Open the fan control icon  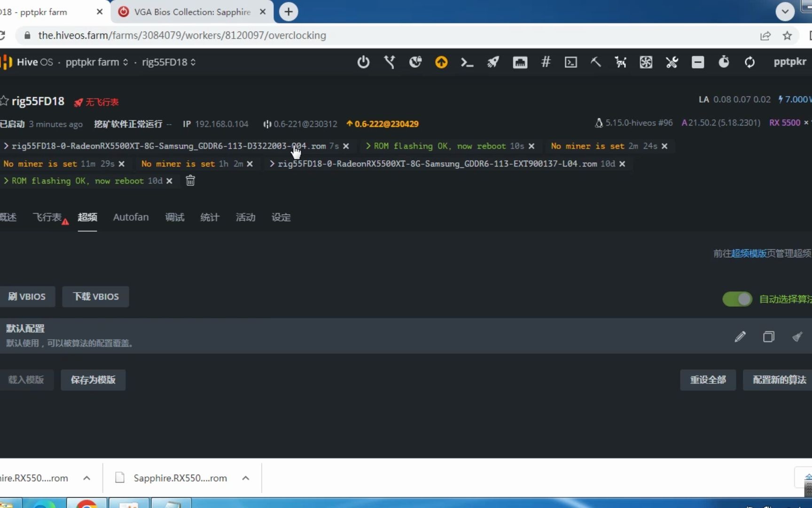pyautogui.click(x=646, y=62)
